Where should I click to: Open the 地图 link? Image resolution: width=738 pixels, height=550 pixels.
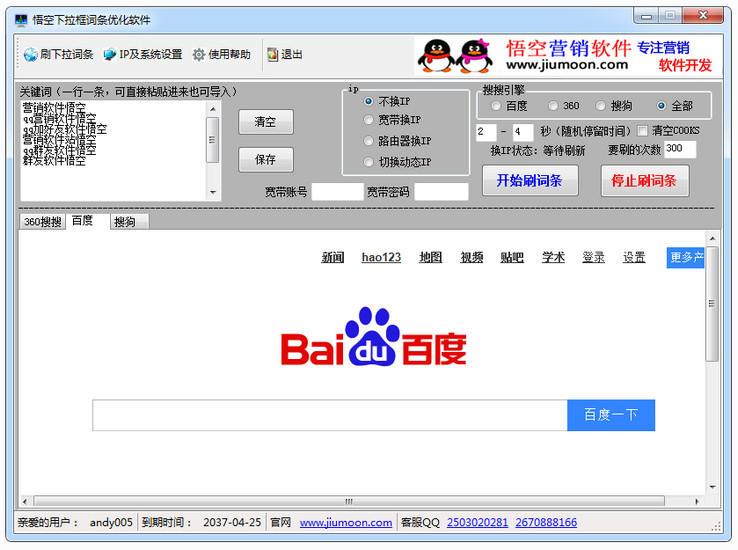click(x=431, y=257)
